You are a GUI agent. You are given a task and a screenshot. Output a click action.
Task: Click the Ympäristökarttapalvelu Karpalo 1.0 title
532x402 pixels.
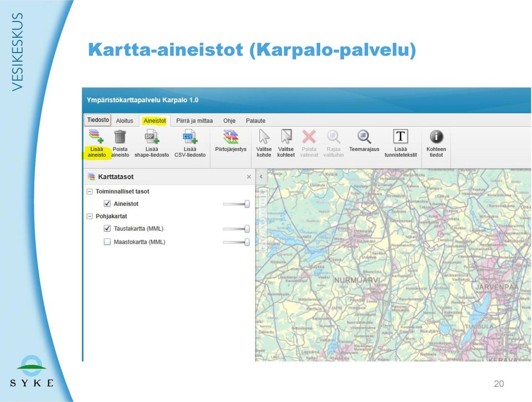(142, 100)
